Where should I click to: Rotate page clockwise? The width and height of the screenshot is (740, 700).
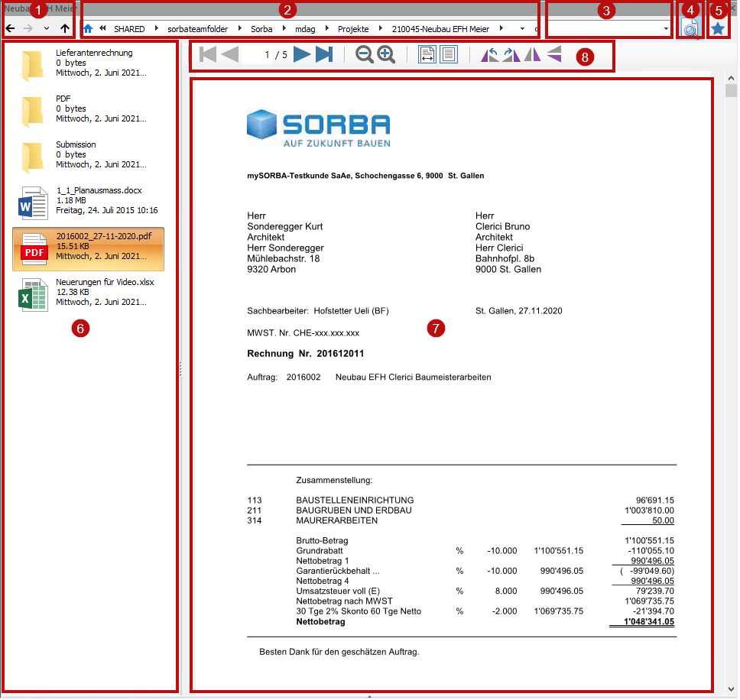(x=511, y=55)
